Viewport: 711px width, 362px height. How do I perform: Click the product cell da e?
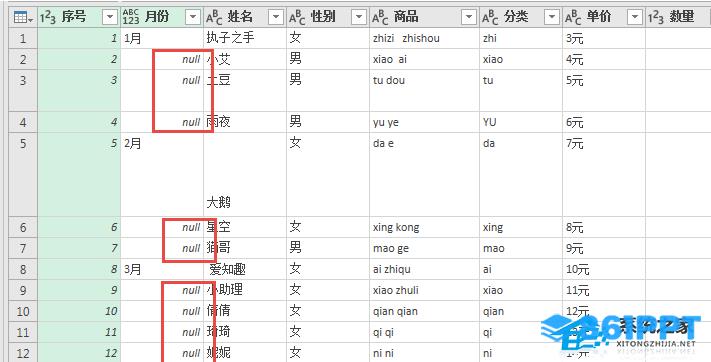click(424, 174)
